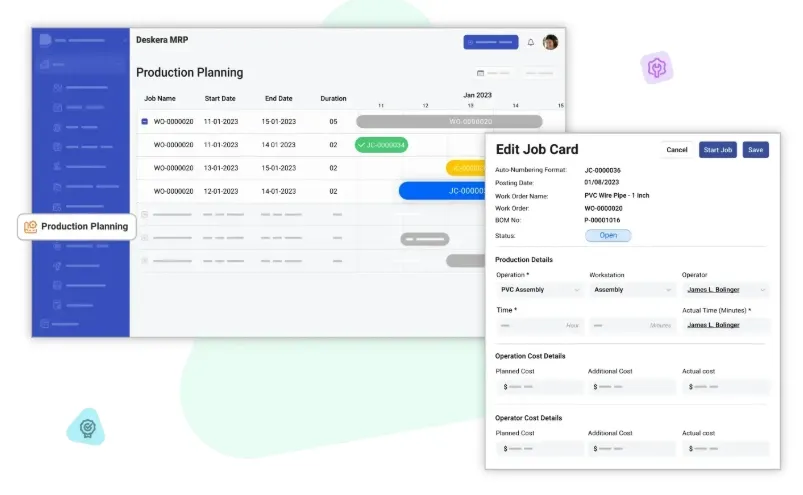Image resolution: width=803 pixels, height=495 pixels.
Task: Click the Save button
Action: click(755, 149)
